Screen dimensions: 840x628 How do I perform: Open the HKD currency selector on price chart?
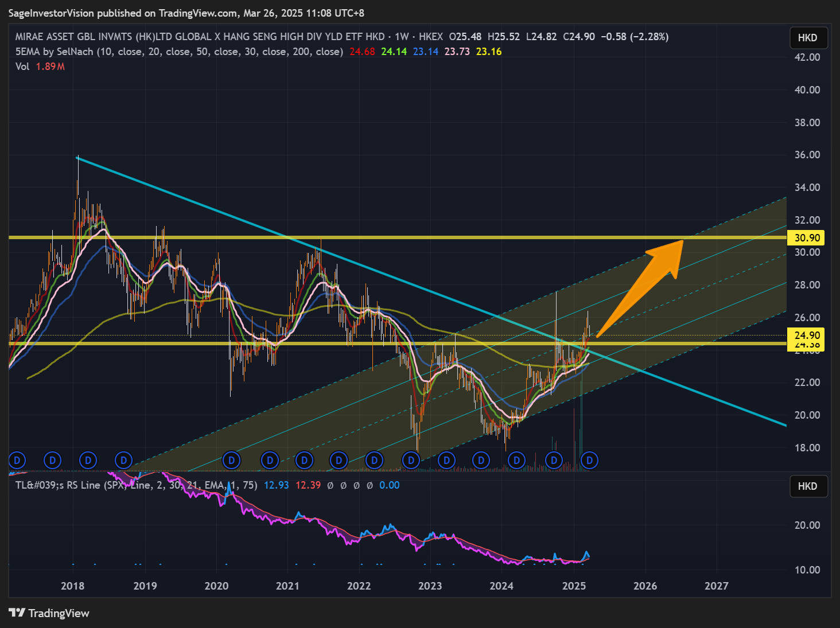(808, 38)
